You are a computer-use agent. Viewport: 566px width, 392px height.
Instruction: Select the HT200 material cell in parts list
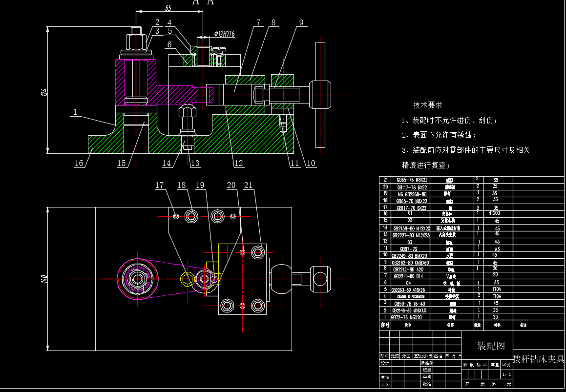click(494, 213)
